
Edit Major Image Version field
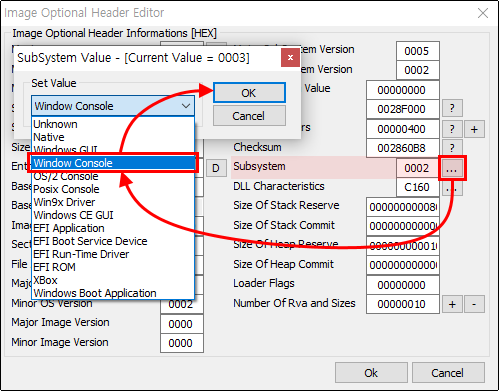coord(182,324)
